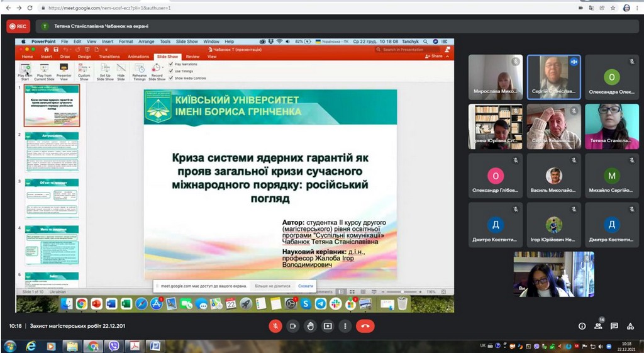Turn on the camera in Meet
Image resolution: width=644 pixels, height=353 pixels.
pyautogui.click(x=292, y=326)
